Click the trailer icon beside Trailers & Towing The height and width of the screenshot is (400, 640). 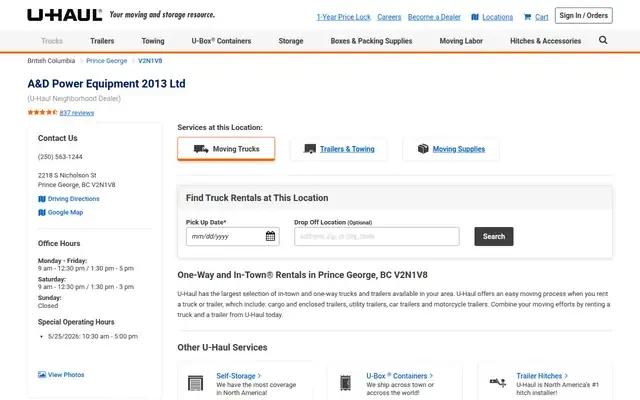[310, 149]
